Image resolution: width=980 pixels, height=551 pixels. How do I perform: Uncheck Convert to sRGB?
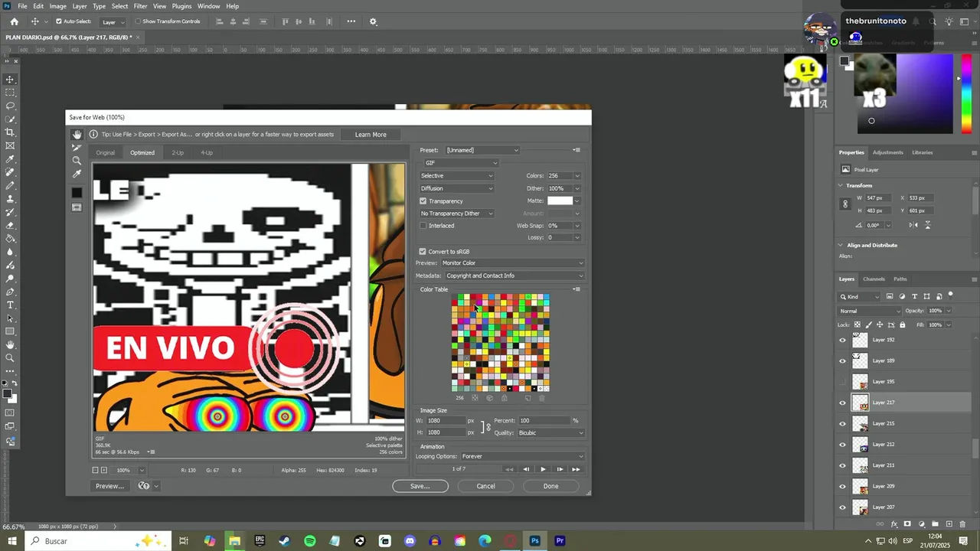423,252
